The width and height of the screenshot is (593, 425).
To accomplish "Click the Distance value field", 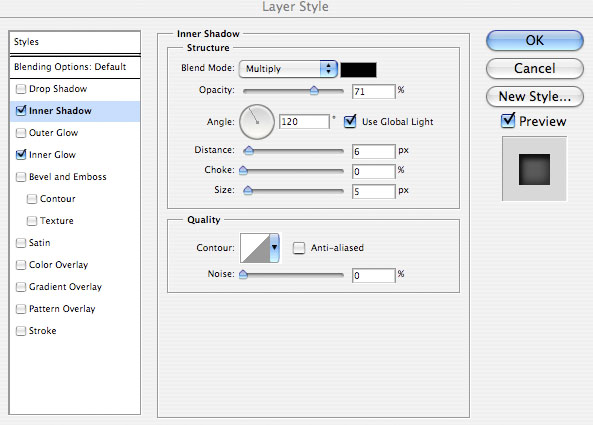I will point(374,152).
